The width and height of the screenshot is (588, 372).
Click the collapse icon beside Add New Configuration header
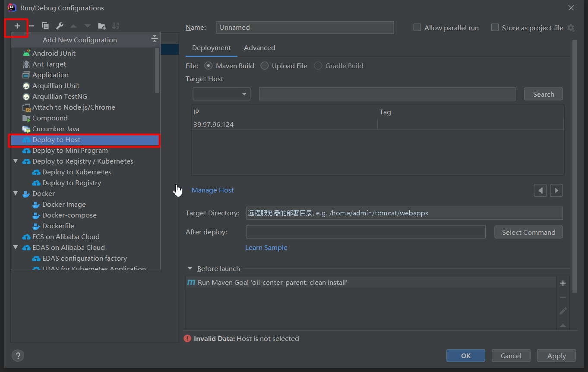[x=155, y=39]
